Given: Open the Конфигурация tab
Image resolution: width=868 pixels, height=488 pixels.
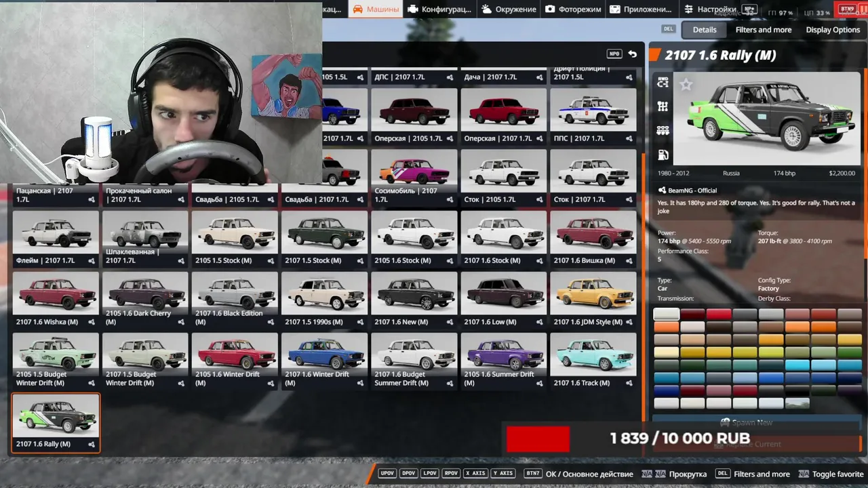Looking at the screenshot, I should [x=438, y=9].
